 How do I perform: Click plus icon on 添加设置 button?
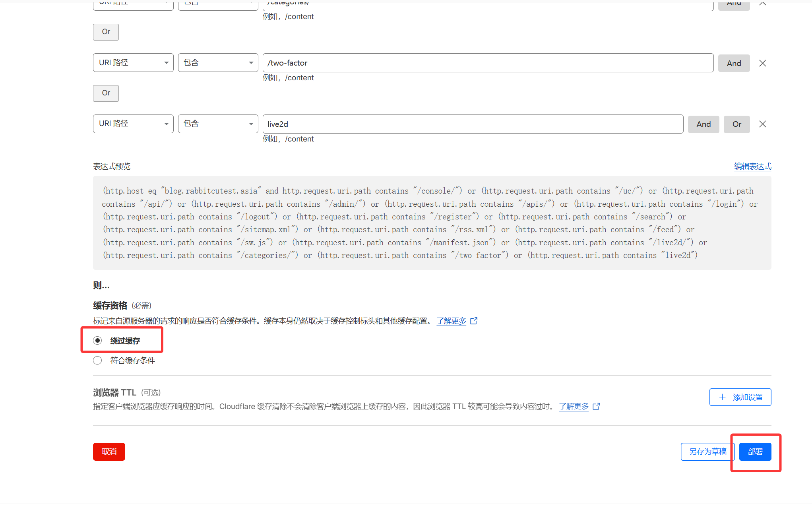(722, 397)
